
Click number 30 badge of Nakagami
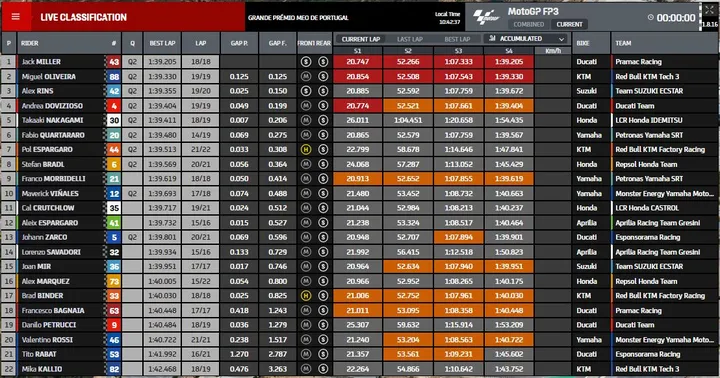point(114,120)
